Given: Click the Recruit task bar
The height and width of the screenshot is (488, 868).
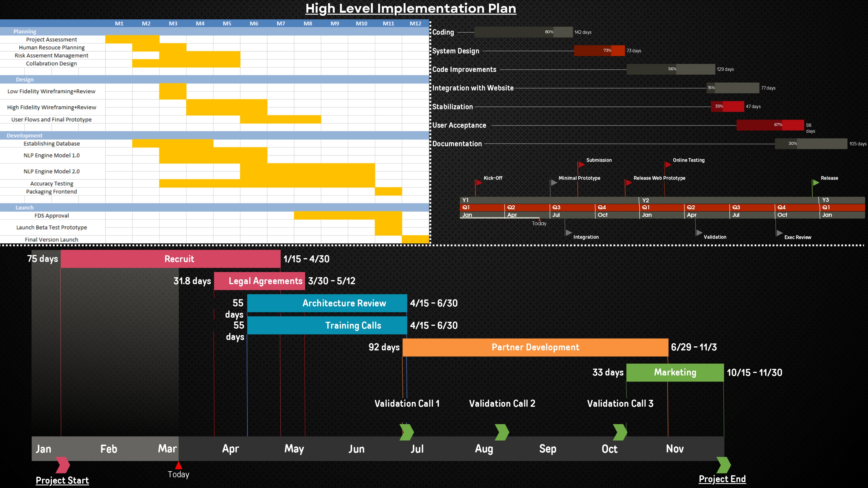Looking at the screenshot, I should (x=170, y=259).
